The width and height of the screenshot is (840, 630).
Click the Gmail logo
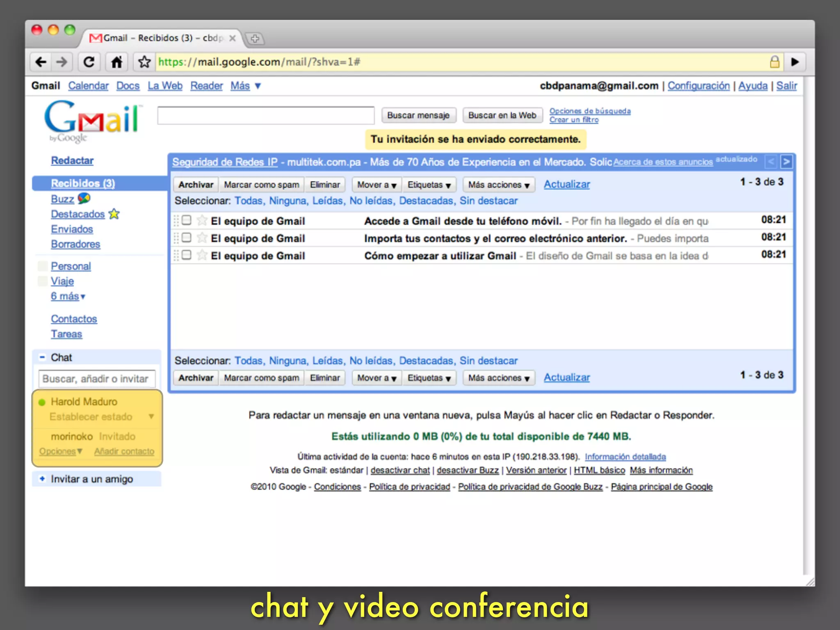[93, 121]
